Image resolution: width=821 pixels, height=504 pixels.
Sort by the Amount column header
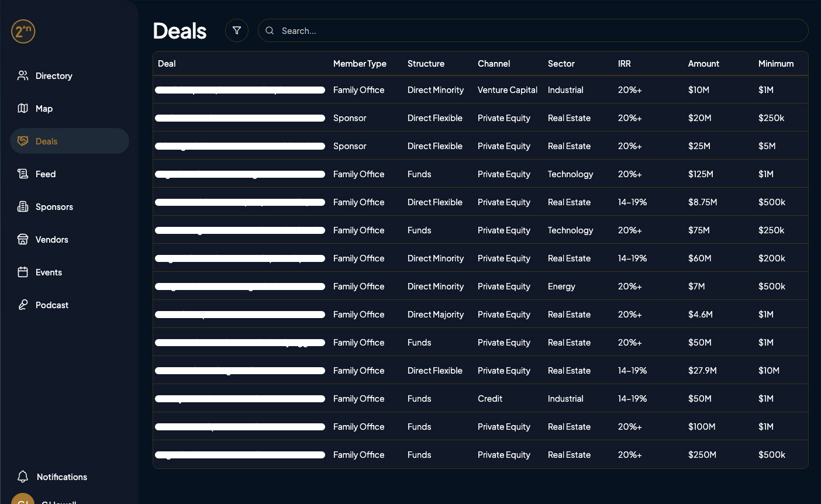703,63
